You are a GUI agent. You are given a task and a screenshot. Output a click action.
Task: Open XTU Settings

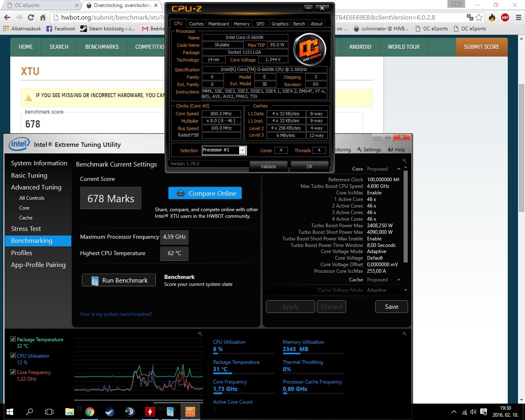pyautogui.click(x=369, y=150)
